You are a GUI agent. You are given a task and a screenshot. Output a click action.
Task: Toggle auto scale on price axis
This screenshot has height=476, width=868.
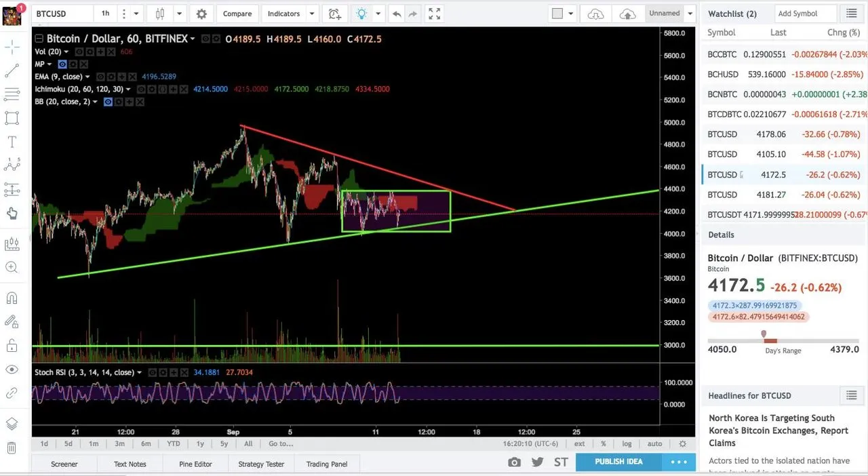654,443
